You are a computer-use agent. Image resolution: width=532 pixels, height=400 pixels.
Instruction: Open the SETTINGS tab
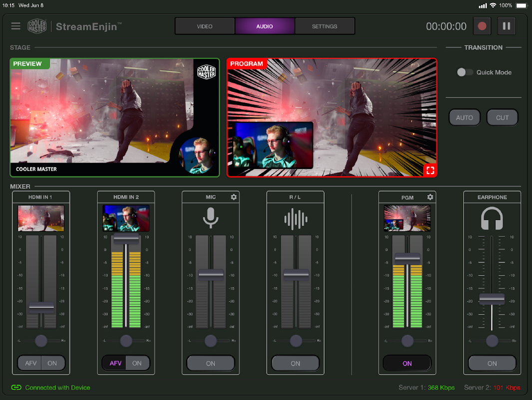(325, 26)
